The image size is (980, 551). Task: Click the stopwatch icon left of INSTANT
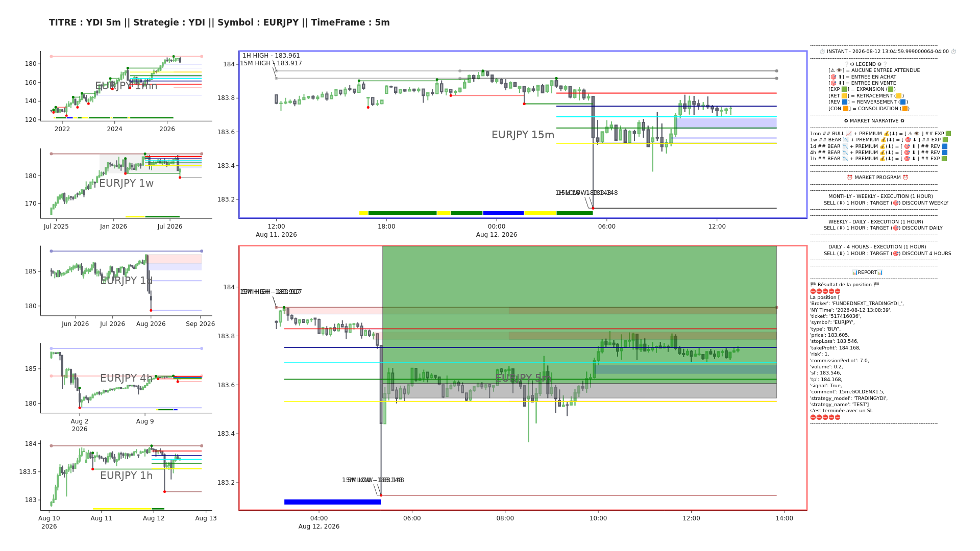pos(822,52)
